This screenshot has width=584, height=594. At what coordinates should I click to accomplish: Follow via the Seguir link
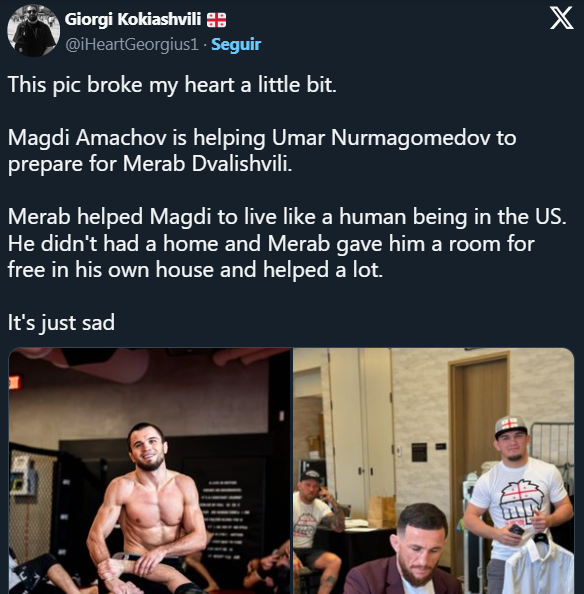pos(236,44)
